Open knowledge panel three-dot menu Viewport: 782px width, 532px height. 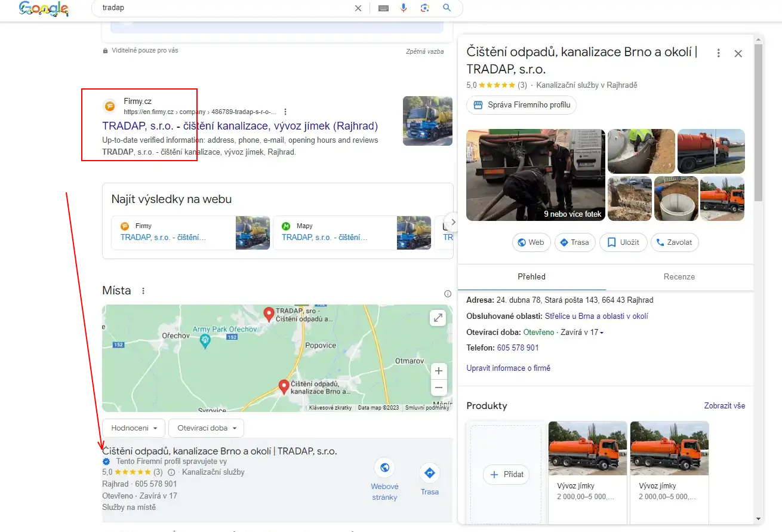coord(719,53)
